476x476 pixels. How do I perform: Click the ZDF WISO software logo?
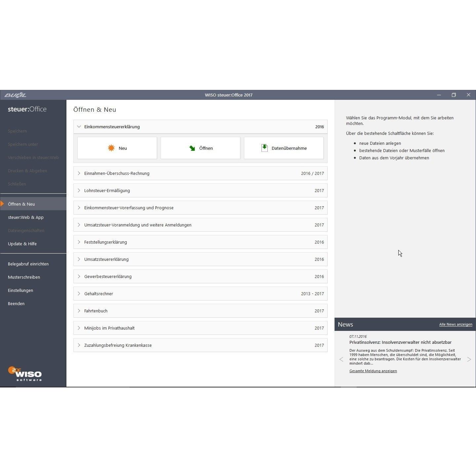point(25,374)
